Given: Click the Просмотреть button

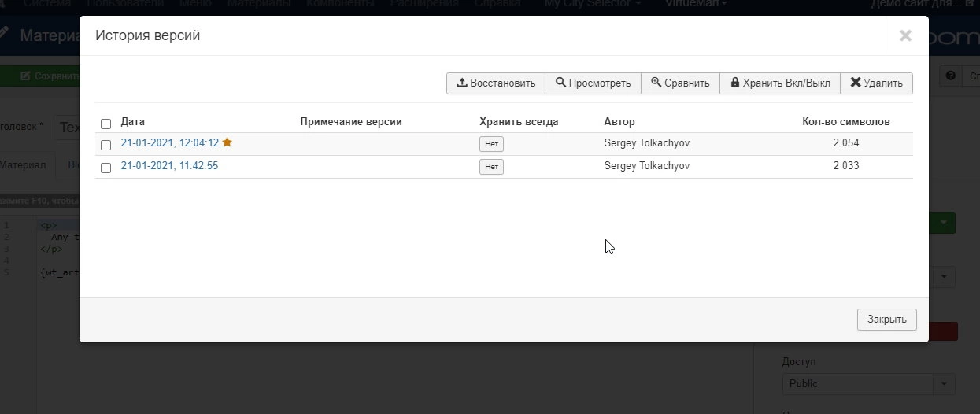Looking at the screenshot, I should [x=594, y=83].
